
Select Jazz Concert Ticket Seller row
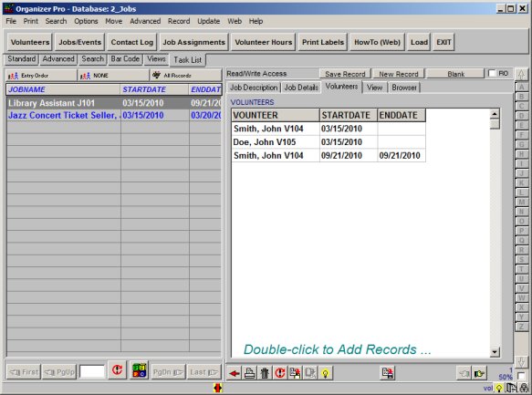click(114, 115)
